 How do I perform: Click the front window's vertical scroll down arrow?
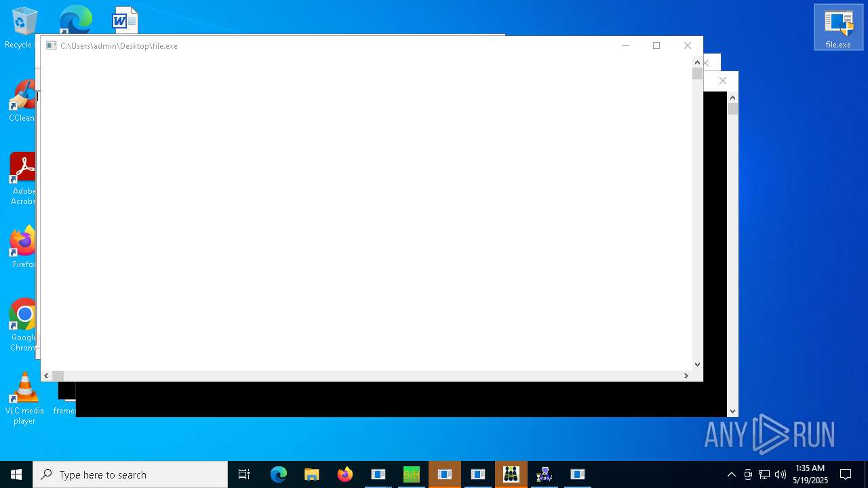(x=697, y=365)
